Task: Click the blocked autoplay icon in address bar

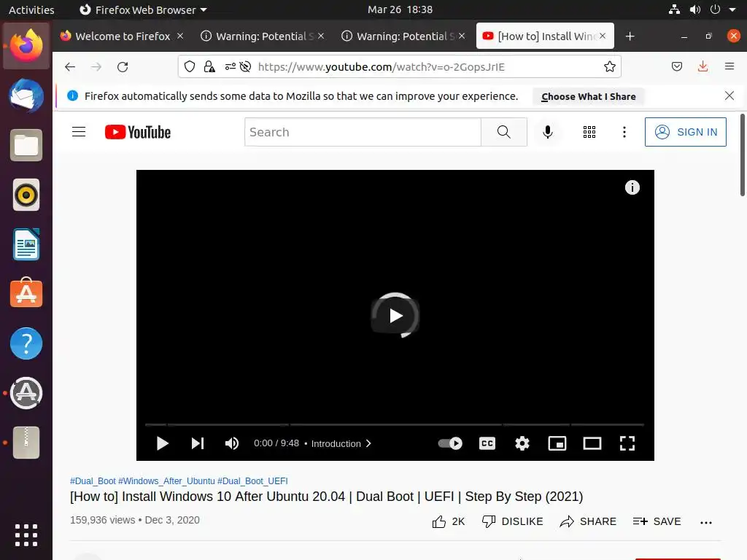Action: pos(245,66)
